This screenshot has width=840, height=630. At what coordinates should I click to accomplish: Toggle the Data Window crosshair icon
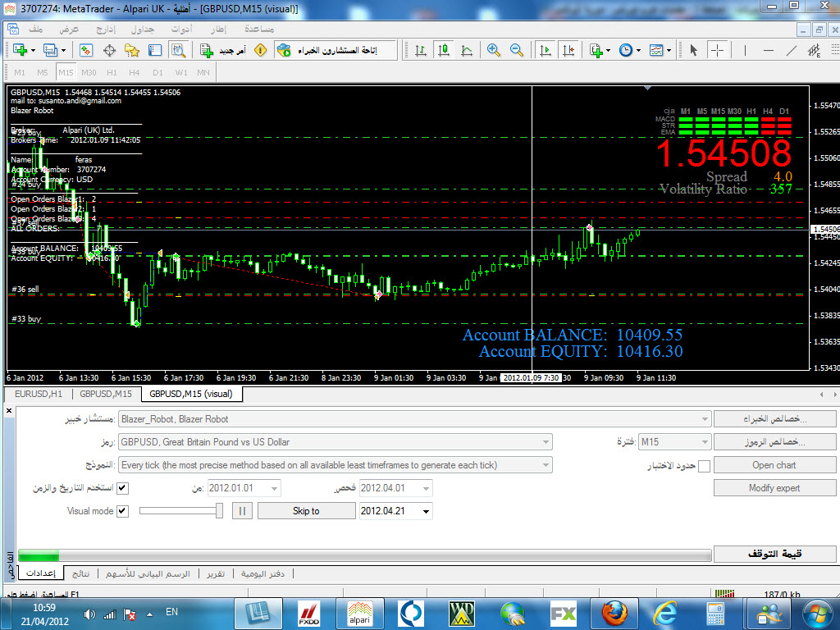pyautogui.click(x=109, y=50)
